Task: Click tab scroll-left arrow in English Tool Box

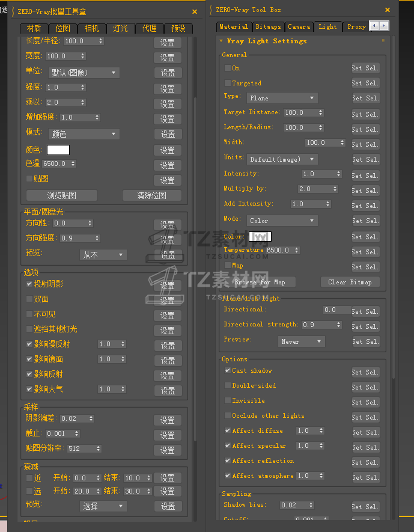Action: click(x=374, y=26)
